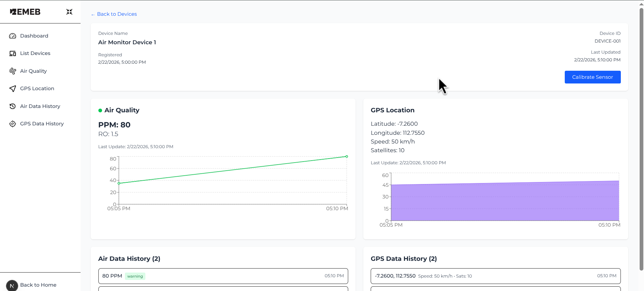Collapse the sidebar using the shrink icon

coord(69,12)
